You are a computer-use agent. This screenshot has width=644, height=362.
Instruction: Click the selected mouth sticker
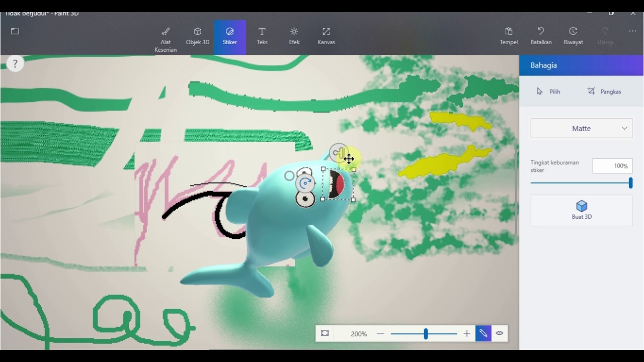tap(338, 185)
